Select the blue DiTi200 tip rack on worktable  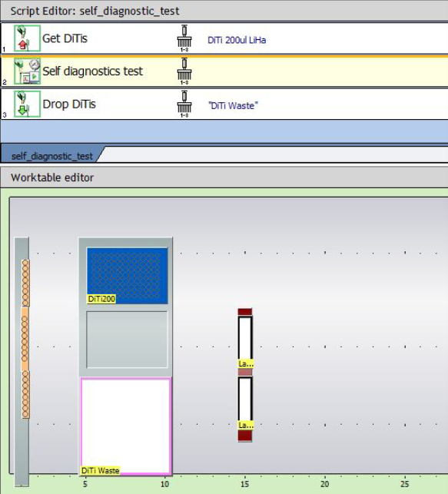128,276
